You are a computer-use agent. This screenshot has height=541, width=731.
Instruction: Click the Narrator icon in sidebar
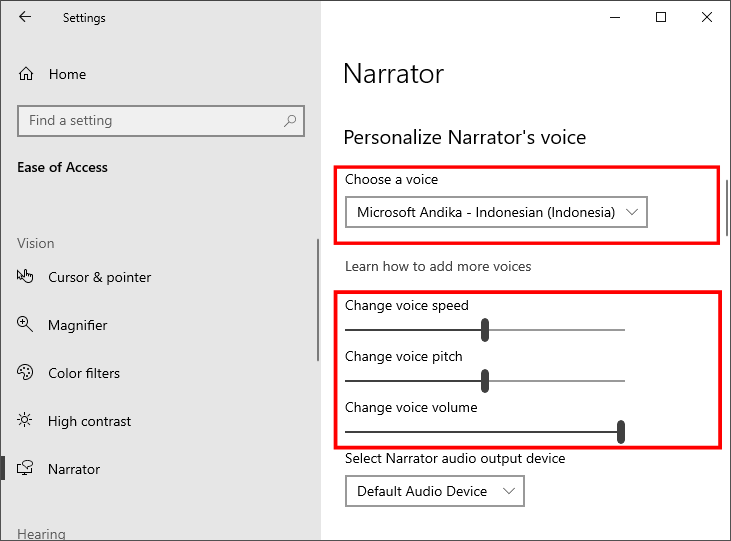coord(26,469)
